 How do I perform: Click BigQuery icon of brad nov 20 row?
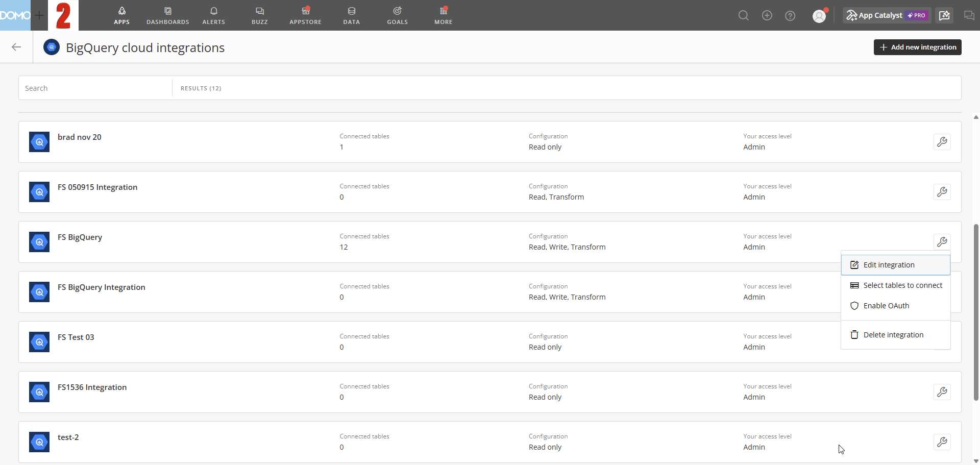pos(39,142)
